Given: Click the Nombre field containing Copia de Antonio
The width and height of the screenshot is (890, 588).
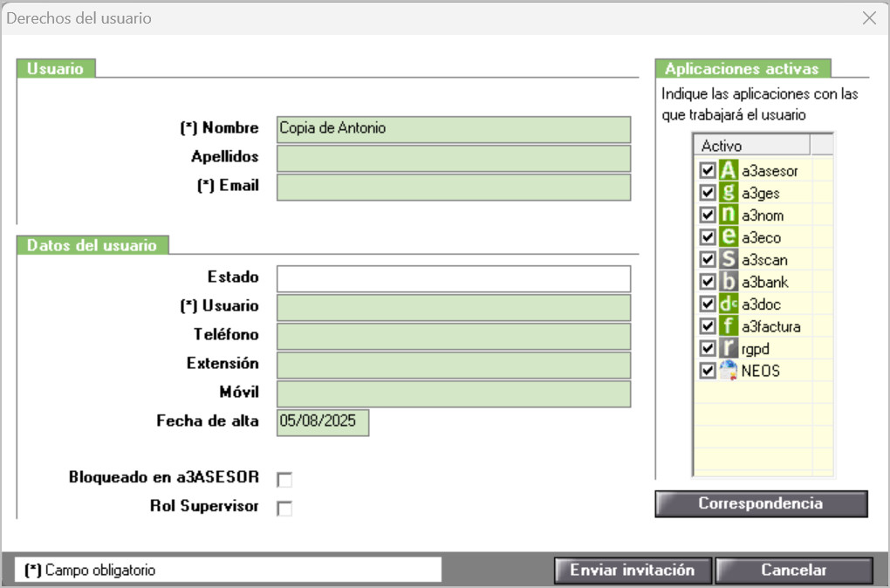Looking at the screenshot, I should (454, 129).
